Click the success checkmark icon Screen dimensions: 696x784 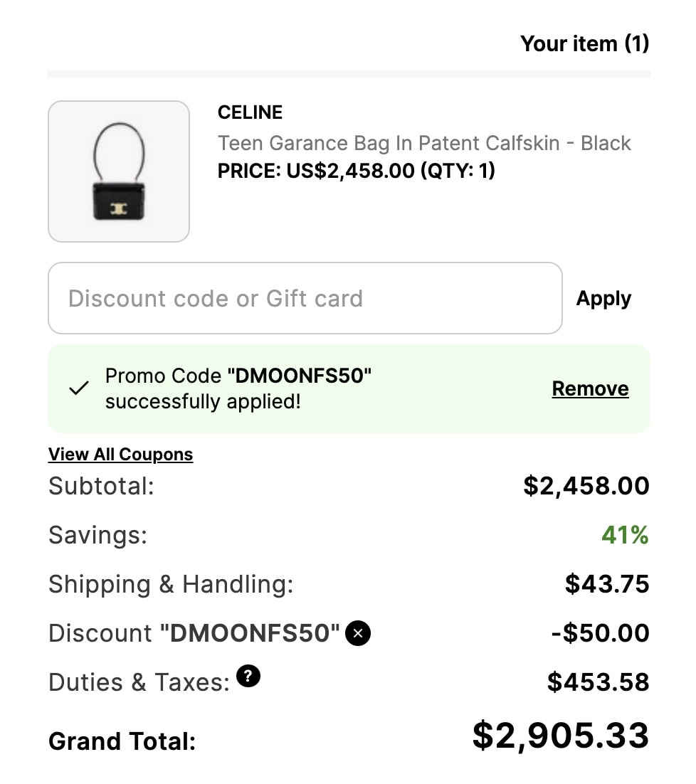(78, 388)
